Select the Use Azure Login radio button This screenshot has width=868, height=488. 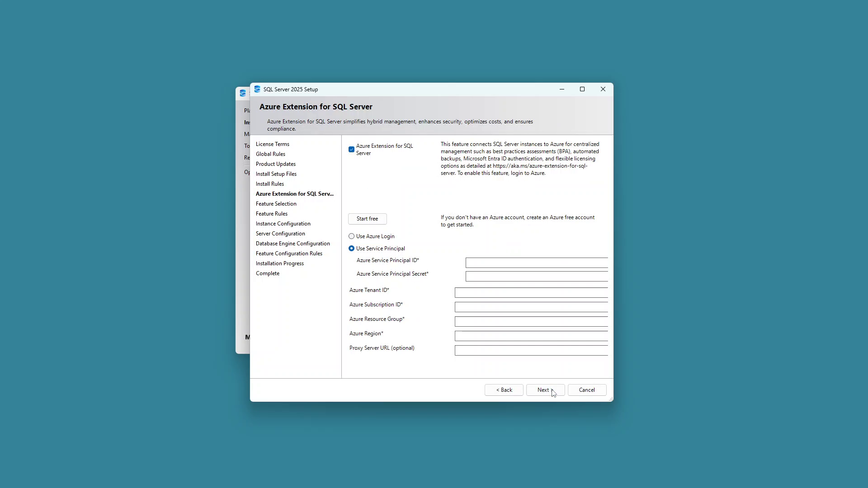point(351,236)
